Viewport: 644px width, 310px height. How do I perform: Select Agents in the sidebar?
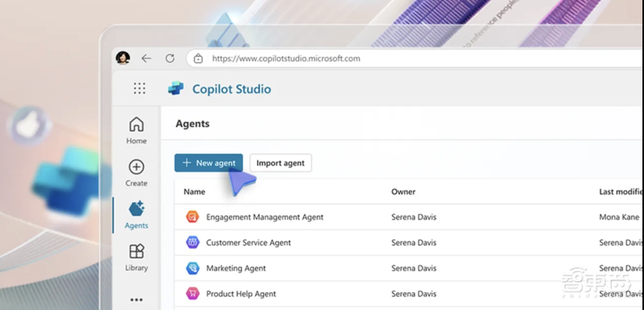coord(137,215)
